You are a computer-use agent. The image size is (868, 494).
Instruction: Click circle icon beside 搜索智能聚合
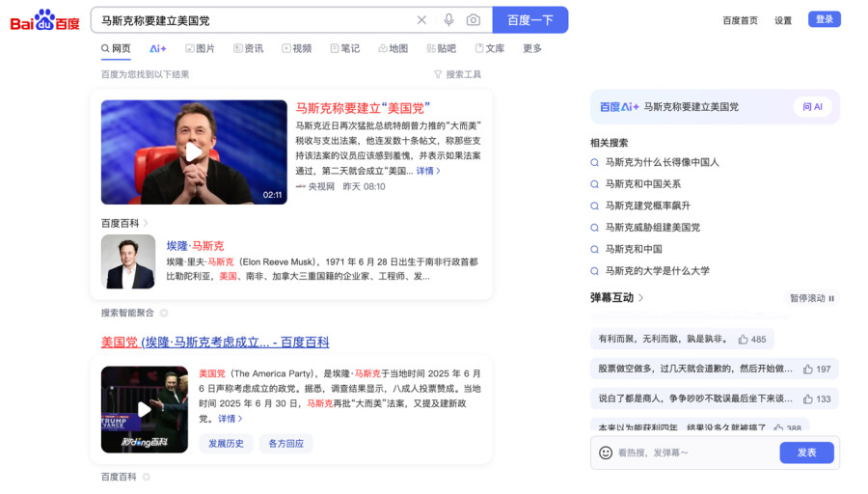coord(164,313)
